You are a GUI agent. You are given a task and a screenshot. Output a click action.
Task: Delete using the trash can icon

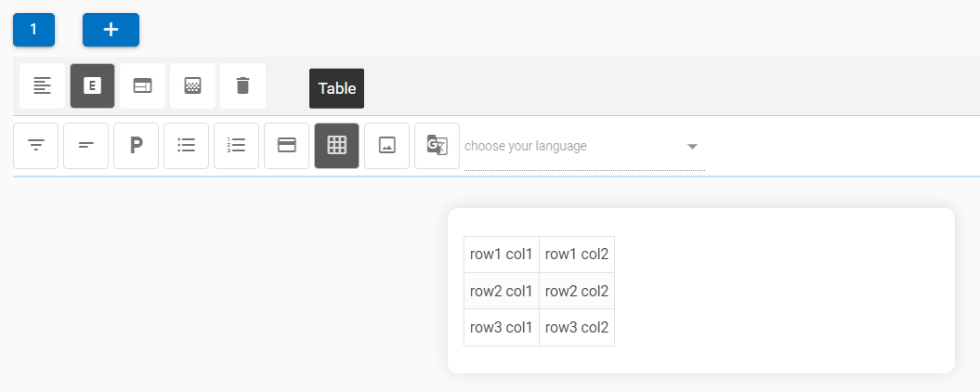click(242, 85)
